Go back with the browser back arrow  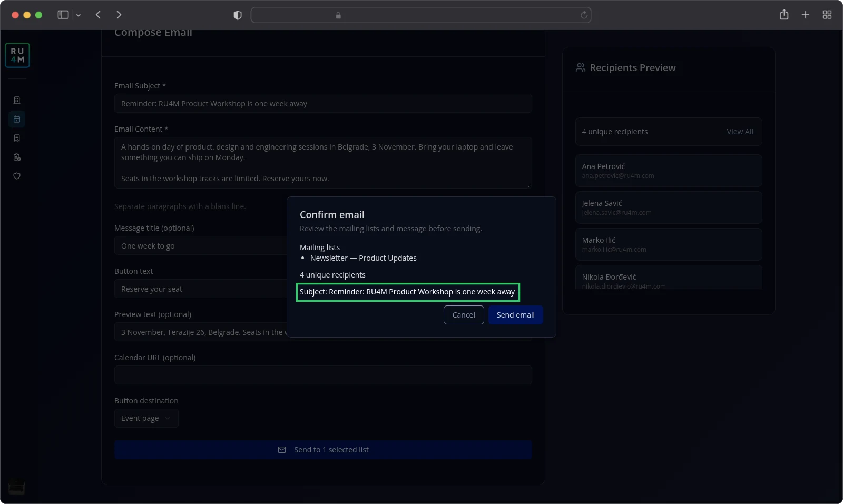pyautogui.click(x=98, y=15)
